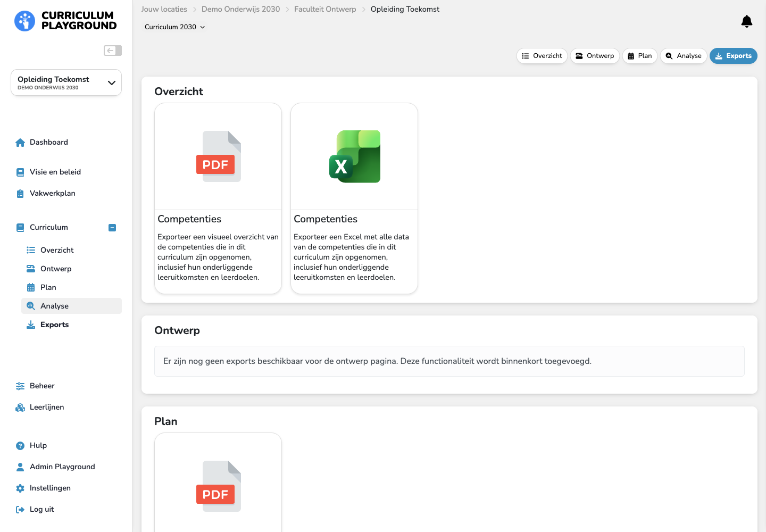
Task: Click the Instellingen gear icon
Action: pos(20,488)
